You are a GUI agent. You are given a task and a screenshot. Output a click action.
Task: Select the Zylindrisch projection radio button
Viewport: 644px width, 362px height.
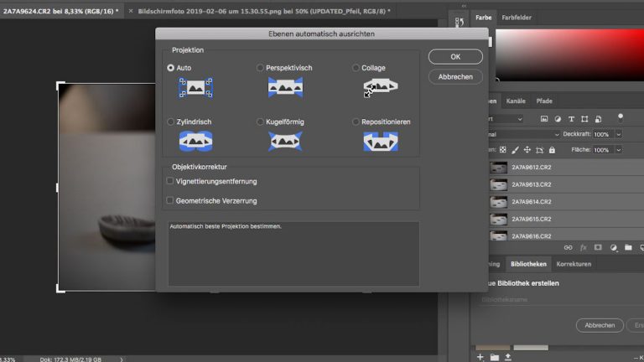tap(171, 122)
